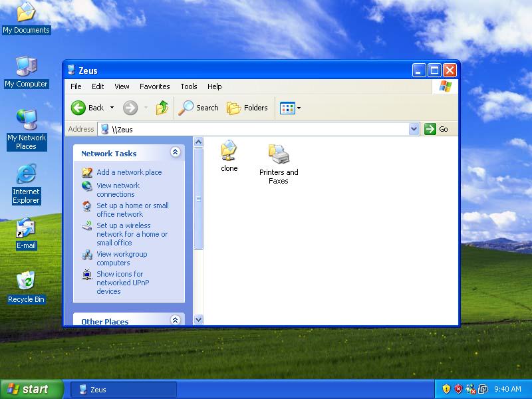
Task: Open the View menu
Action: point(122,86)
